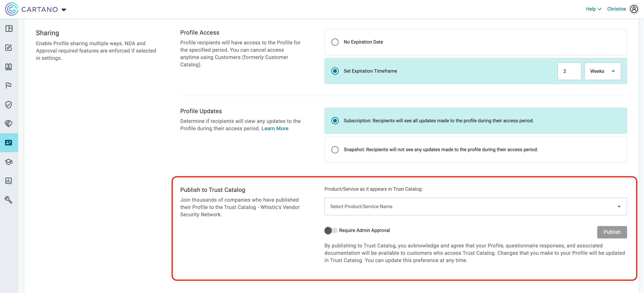The image size is (644, 293).
Task: Expand the Weeks timeframe dropdown
Action: coord(602,71)
